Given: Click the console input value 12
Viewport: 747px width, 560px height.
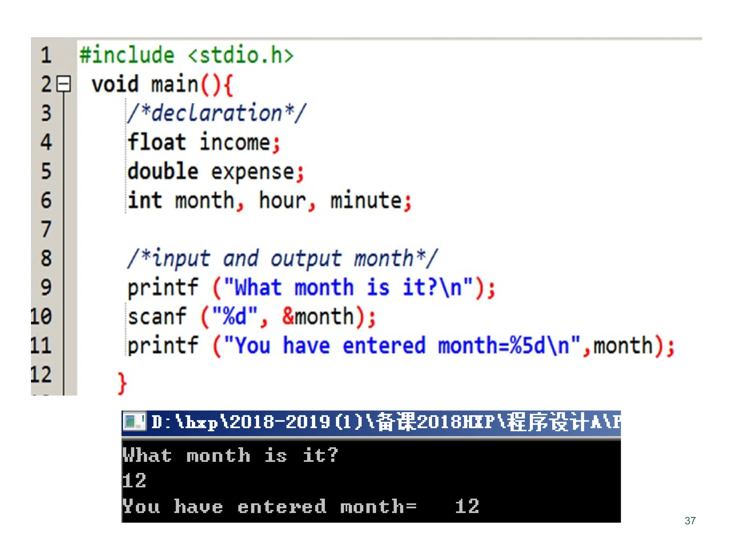Looking at the screenshot, I should [x=134, y=481].
